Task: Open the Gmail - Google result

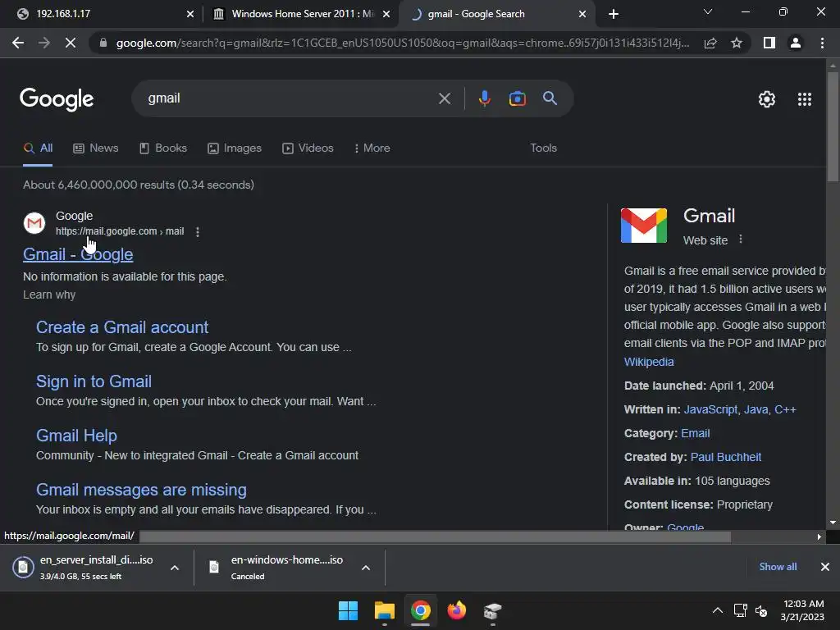Action: [78, 254]
